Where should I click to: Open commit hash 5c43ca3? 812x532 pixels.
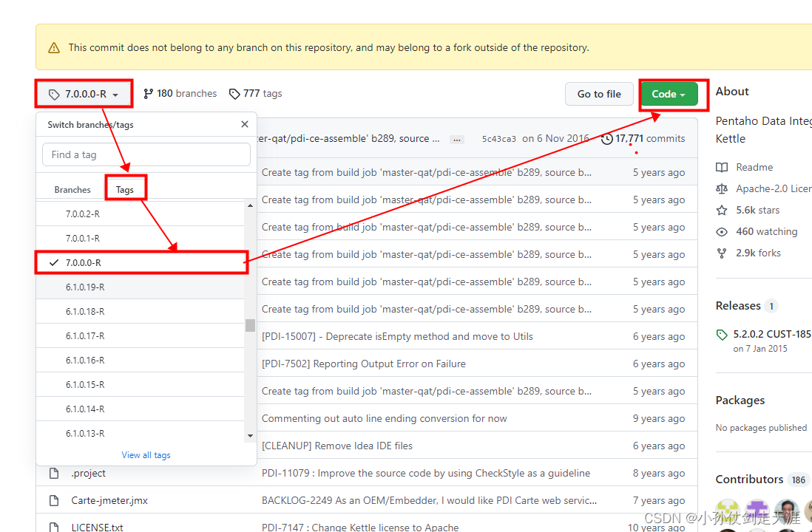point(499,139)
